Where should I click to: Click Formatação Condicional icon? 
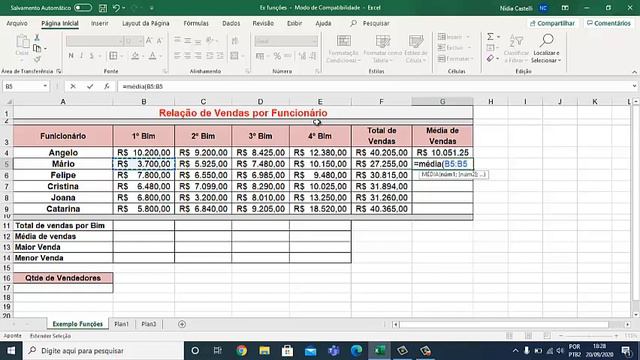click(344, 41)
